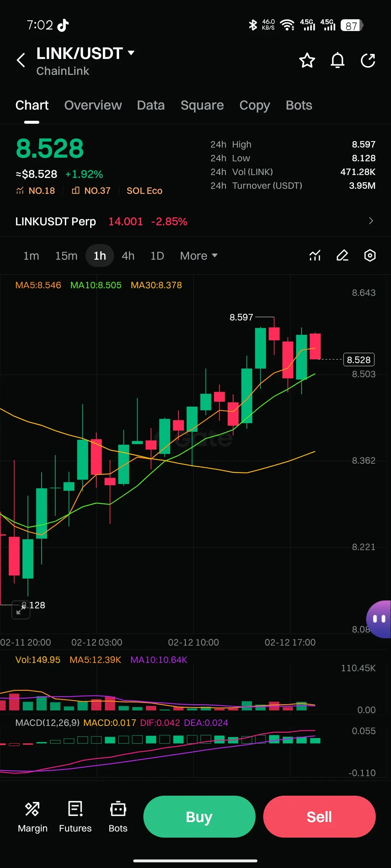The width and height of the screenshot is (391, 868).
Task: Tap the 02-12 10:00 time axis label
Action: [x=193, y=642]
